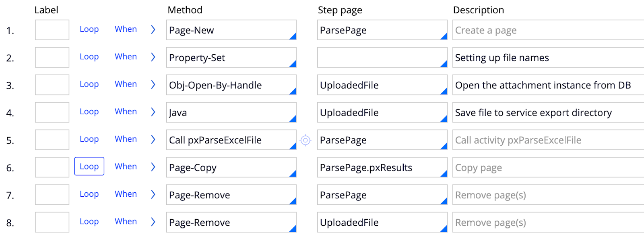Open When condition for step 7
The height and width of the screenshot is (239, 644).
(126, 194)
